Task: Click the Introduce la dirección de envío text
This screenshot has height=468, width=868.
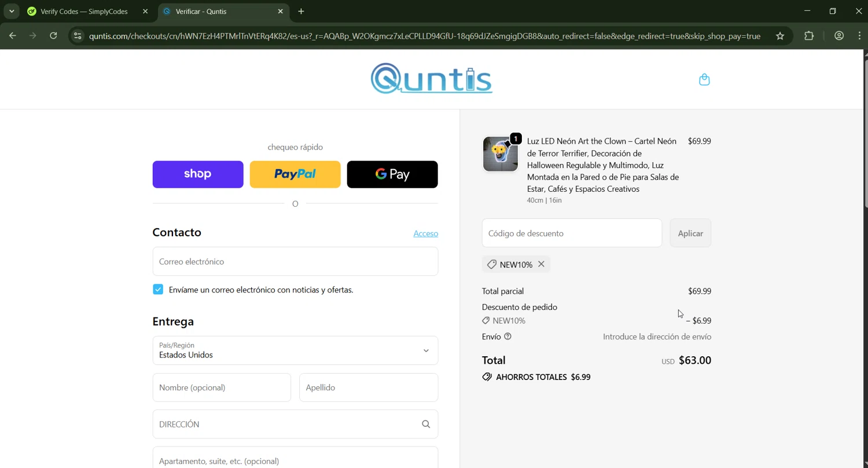Action: coord(657,337)
